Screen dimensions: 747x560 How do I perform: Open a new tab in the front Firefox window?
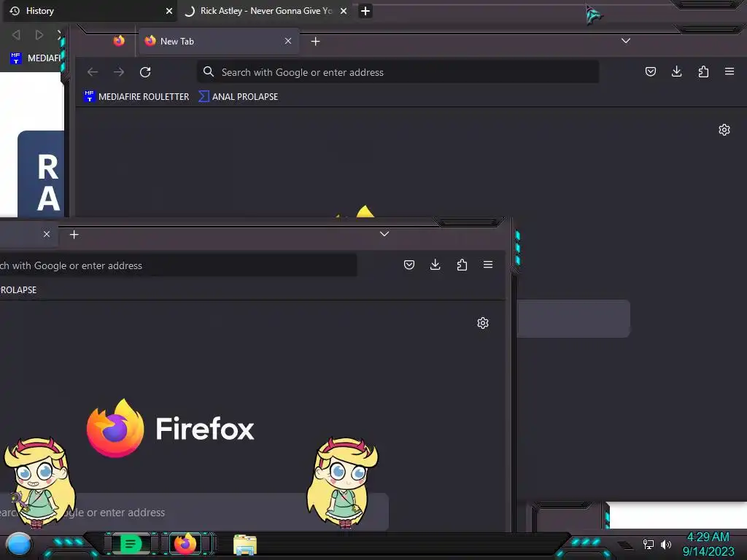click(x=74, y=234)
